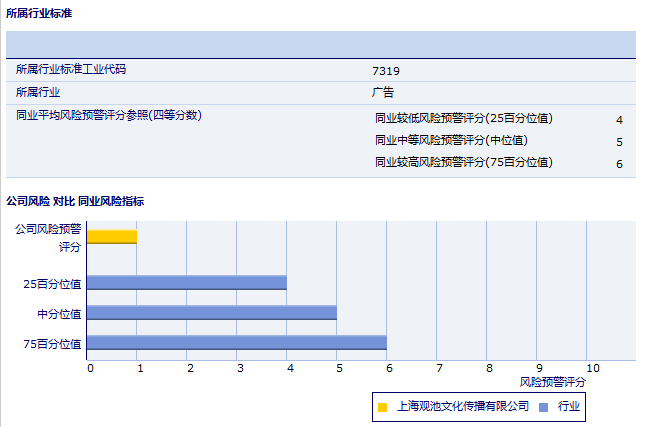The height and width of the screenshot is (427, 662).
Task: Select the 75百分位值 blue bar
Action: [x=237, y=343]
